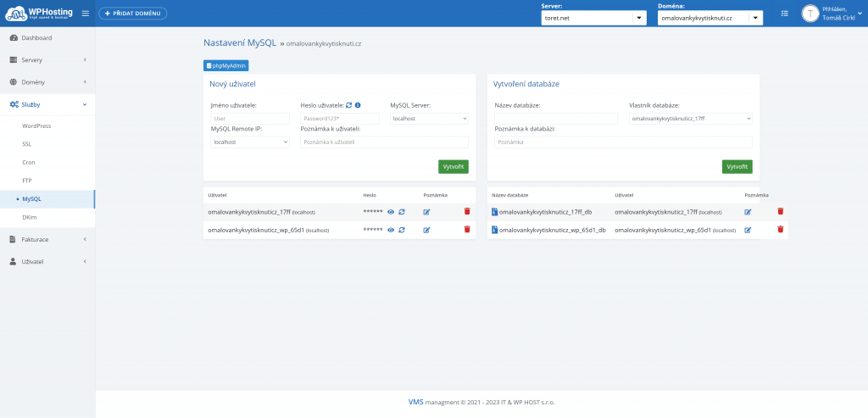868x418 pixels.
Task: Open phpMyAdmin button
Action: [226, 65]
